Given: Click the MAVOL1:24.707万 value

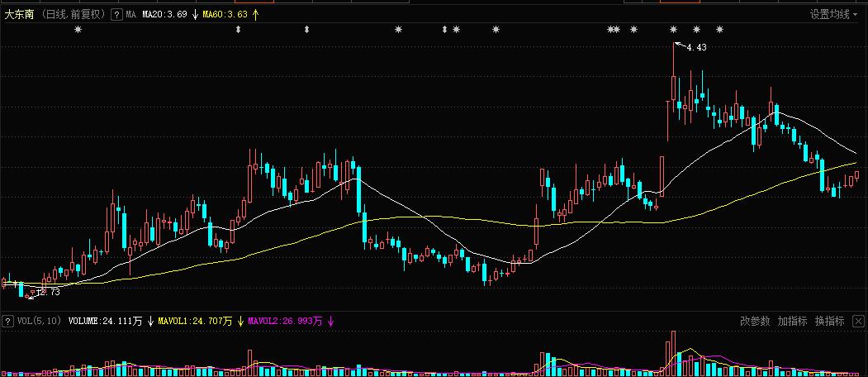Looking at the screenshot, I should (x=195, y=321).
